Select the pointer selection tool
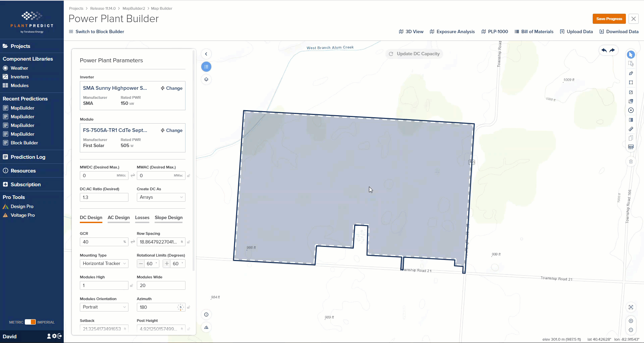 tap(631, 54)
